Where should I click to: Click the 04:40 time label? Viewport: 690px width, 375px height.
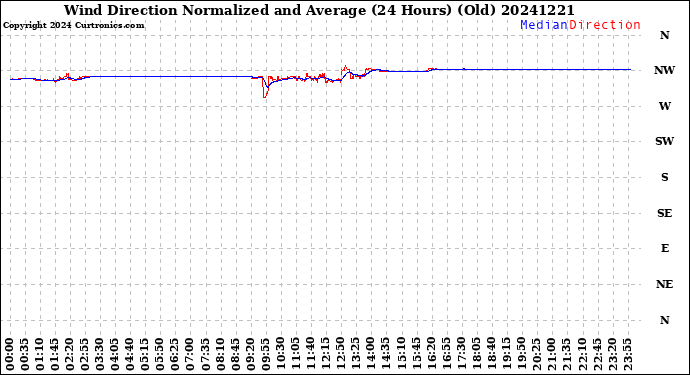click(x=130, y=355)
